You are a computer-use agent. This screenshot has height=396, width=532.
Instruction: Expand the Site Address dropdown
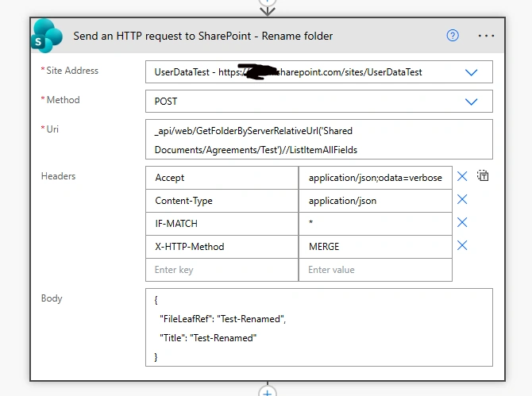click(x=472, y=72)
